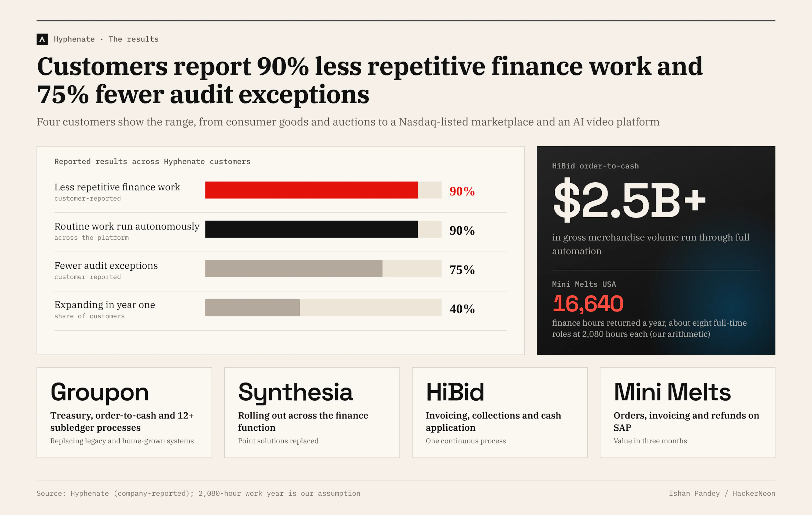Image resolution: width=812 pixels, height=515 pixels.
Task: Click the red '90%' value
Action: click(462, 191)
